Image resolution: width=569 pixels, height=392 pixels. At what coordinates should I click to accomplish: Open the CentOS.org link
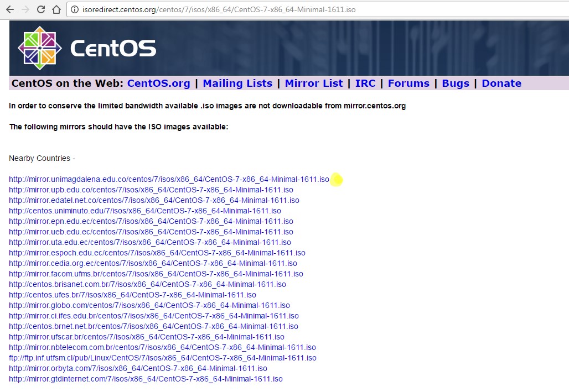(x=159, y=83)
